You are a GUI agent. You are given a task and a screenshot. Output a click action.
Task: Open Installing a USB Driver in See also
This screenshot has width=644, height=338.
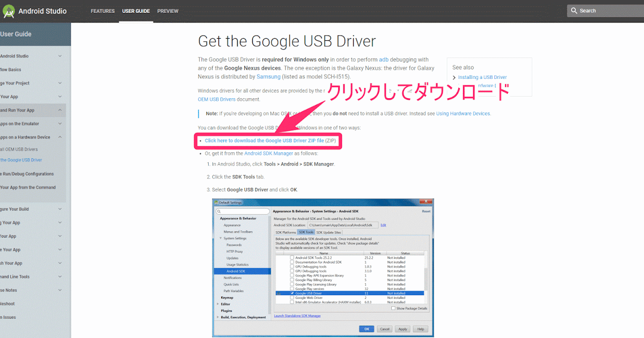pos(482,77)
